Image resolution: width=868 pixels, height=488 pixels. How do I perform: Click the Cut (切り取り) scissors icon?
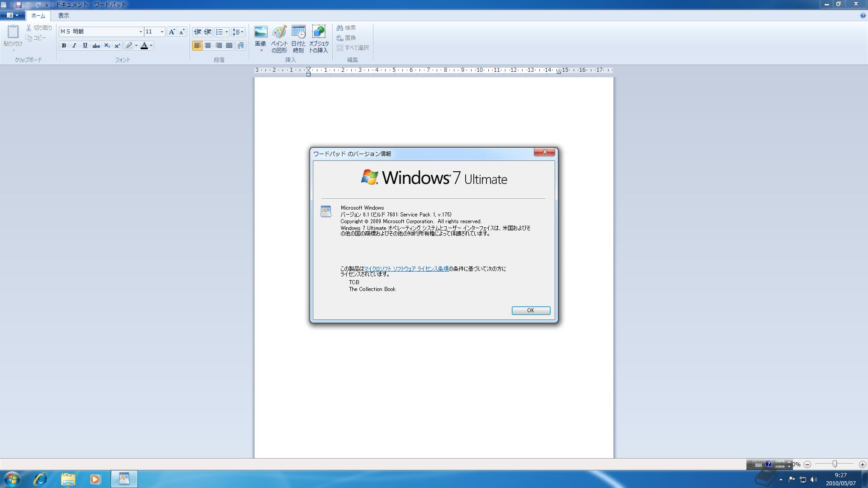29,28
